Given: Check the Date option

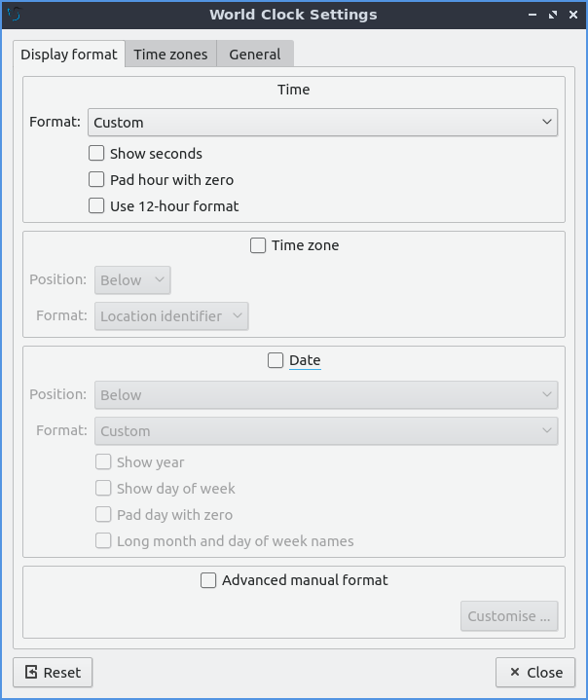Looking at the screenshot, I should click(x=276, y=360).
